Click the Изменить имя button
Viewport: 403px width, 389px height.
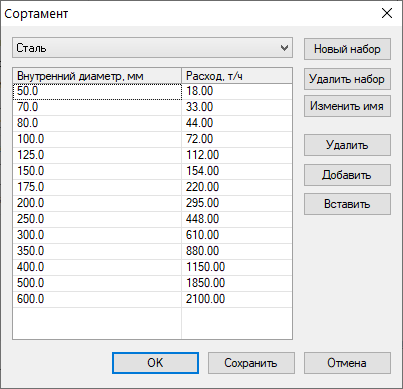pyautogui.click(x=347, y=106)
